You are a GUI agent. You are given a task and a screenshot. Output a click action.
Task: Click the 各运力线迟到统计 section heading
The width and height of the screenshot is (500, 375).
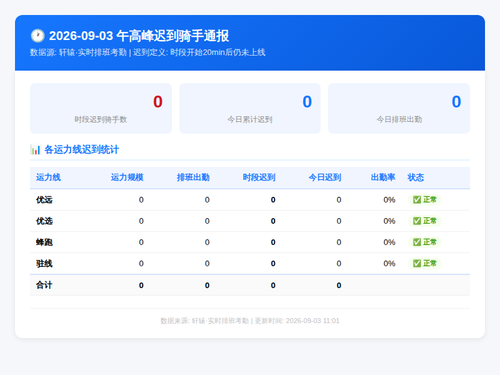point(82,150)
